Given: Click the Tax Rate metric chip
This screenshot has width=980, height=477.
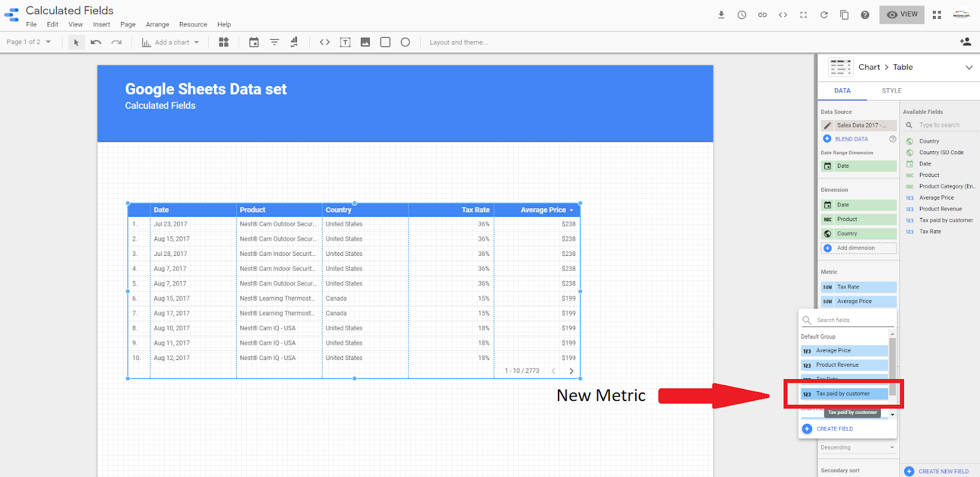Looking at the screenshot, I should click(859, 287).
